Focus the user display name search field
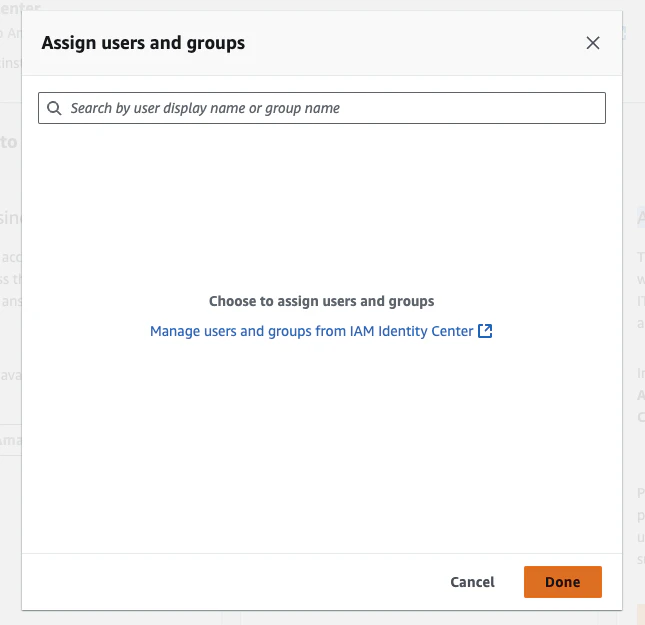Screen dimensions: 645x625 click(322, 108)
